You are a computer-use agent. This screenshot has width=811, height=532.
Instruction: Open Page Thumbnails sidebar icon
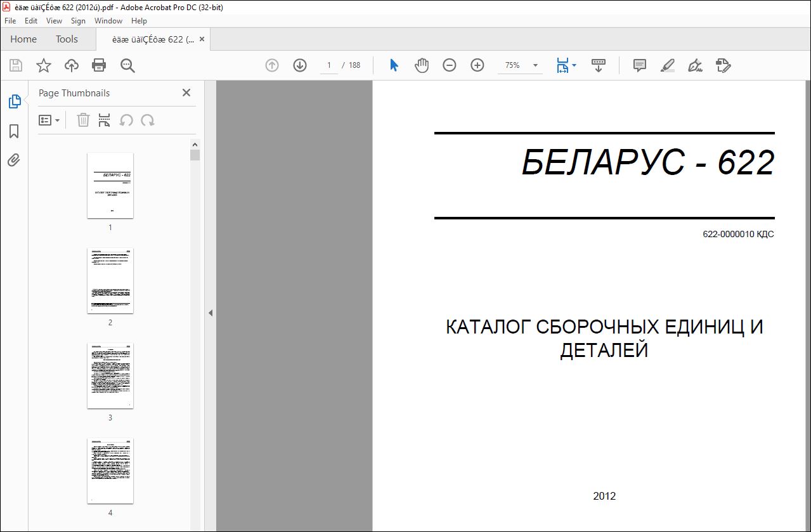(14, 101)
